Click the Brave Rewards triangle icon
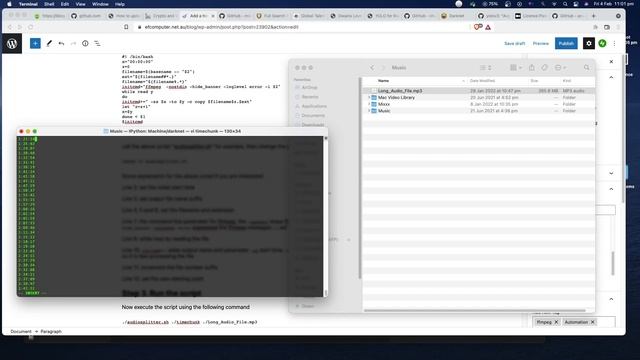Image resolution: width=640 pixels, height=360 pixels. (x=488, y=27)
